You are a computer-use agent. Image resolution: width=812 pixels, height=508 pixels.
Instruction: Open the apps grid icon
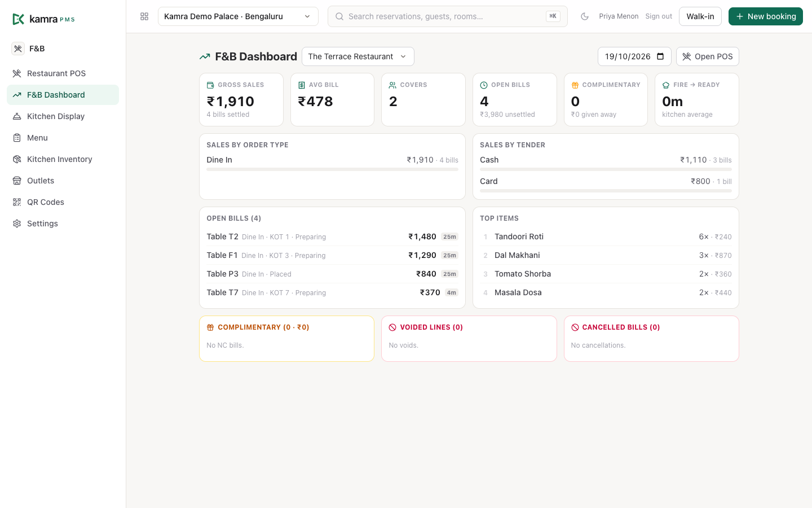click(x=144, y=16)
